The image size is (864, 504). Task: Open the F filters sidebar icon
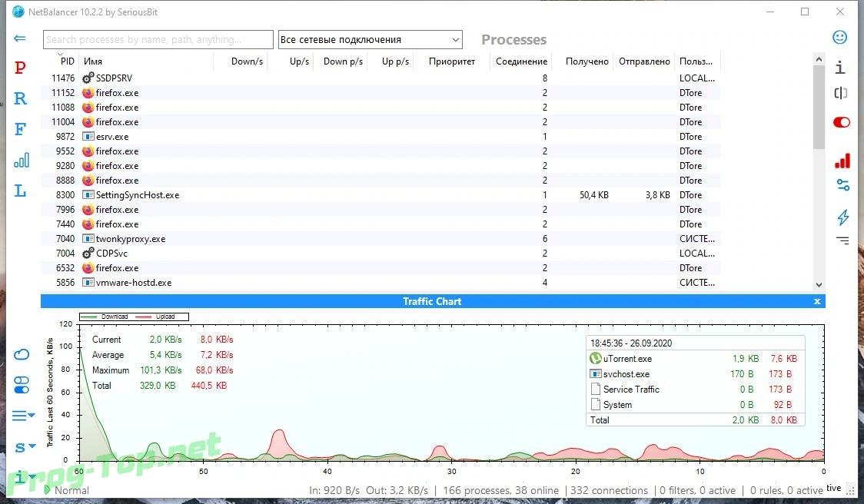point(20,129)
